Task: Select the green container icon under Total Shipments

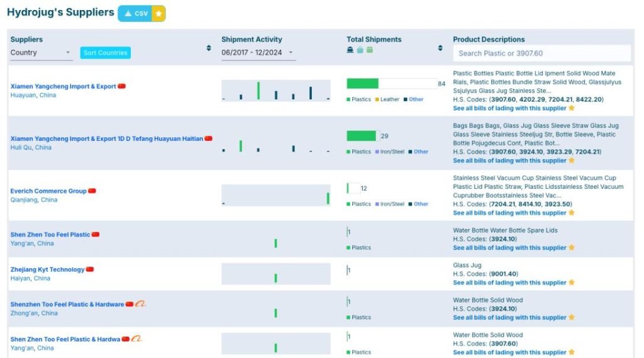Action: coord(370,50)
